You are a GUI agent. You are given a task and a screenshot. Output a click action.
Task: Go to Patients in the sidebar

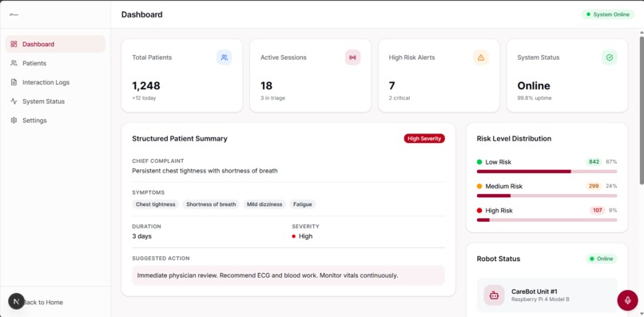point(55,63)
